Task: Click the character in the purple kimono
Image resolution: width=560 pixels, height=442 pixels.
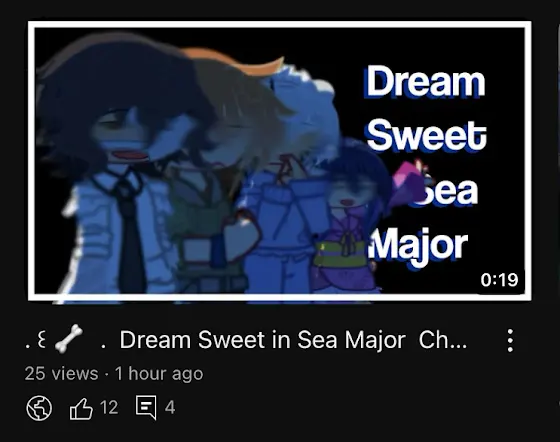Action: click(x=352, y=218)
